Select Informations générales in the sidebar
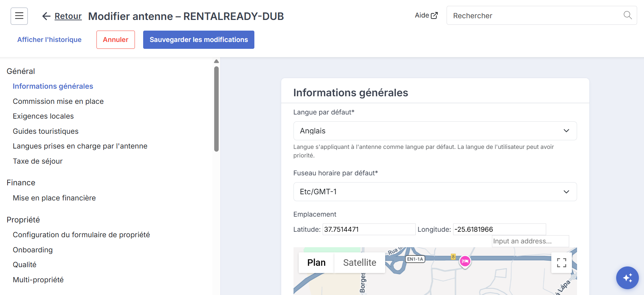644x295 pixels. click(53, 86)
